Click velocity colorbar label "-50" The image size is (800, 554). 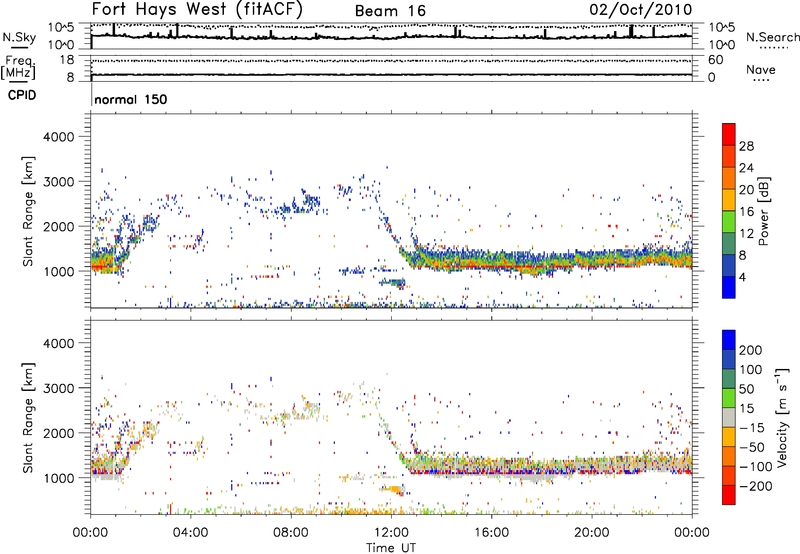752,447
